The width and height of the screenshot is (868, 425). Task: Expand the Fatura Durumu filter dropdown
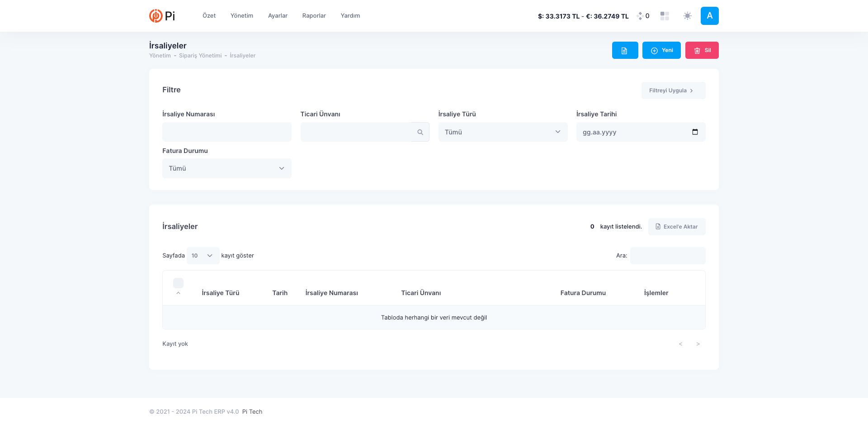pos(226,168)
